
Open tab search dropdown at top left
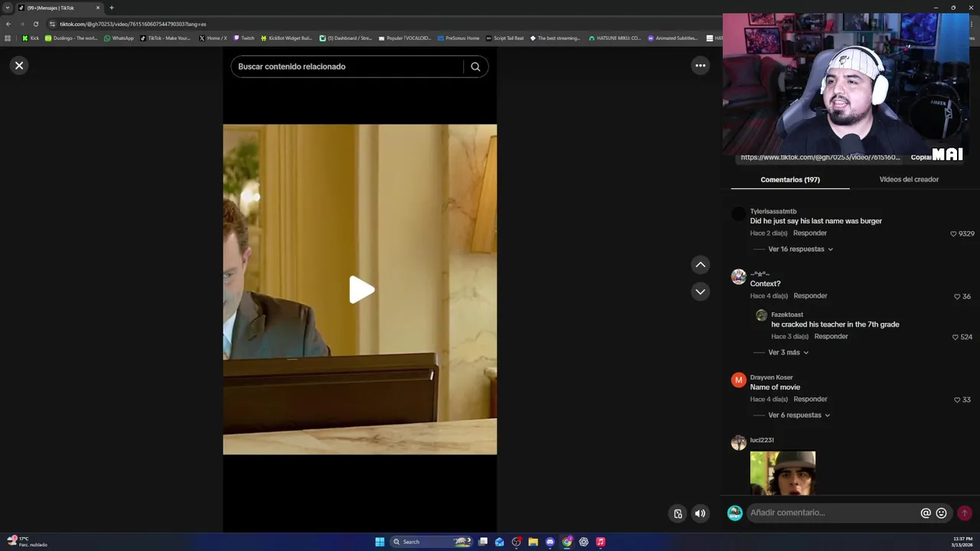click(x=8, y=8)
